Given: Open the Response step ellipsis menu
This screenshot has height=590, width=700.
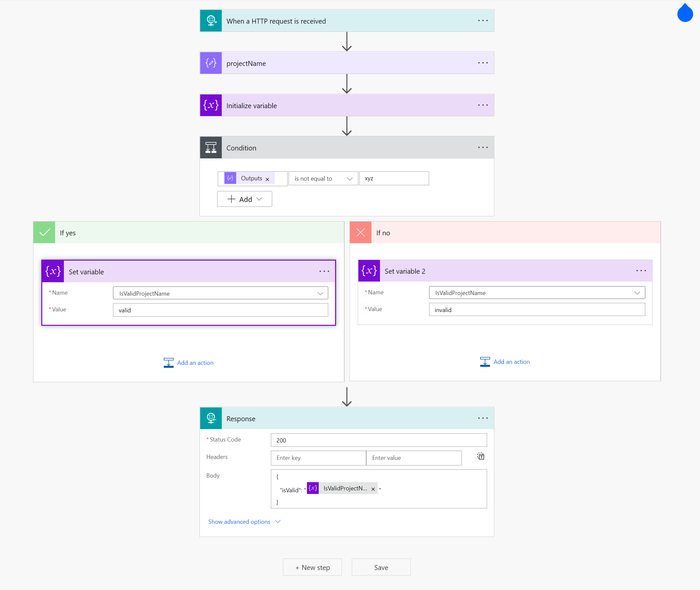Looking at the screenshot, I should [x=482, y=418].
